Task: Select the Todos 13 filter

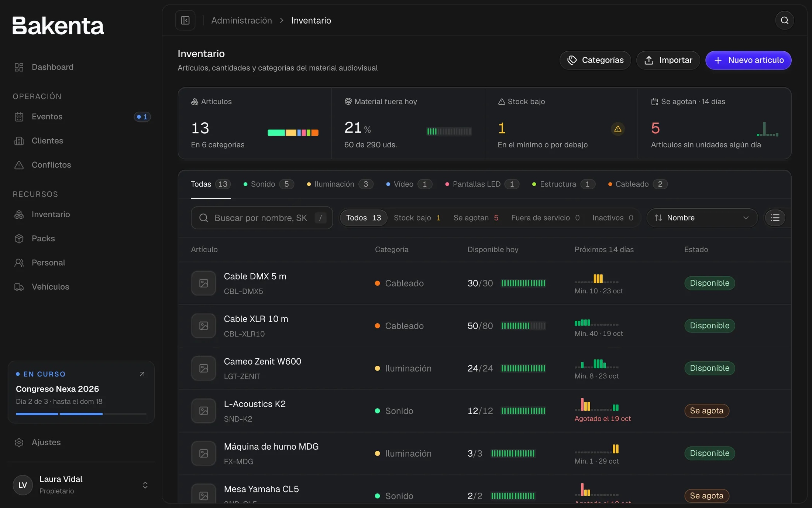Action: tap(364, 218)
